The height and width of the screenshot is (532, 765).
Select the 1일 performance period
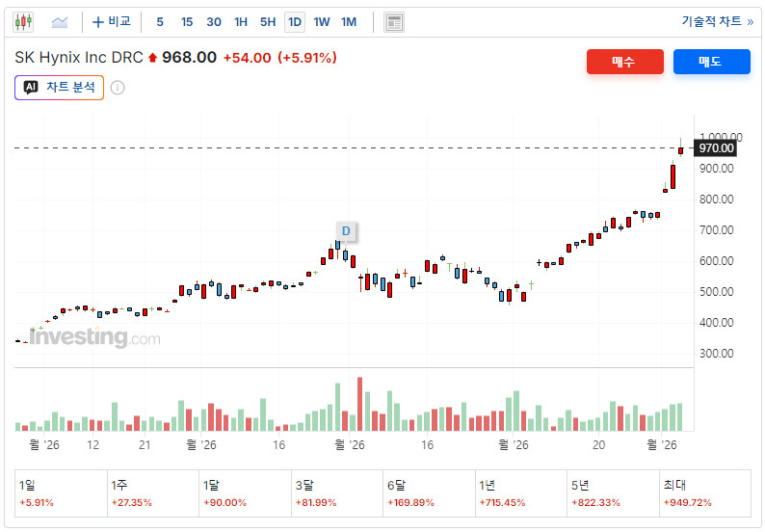pyautogui.click(x=61, y=493)
